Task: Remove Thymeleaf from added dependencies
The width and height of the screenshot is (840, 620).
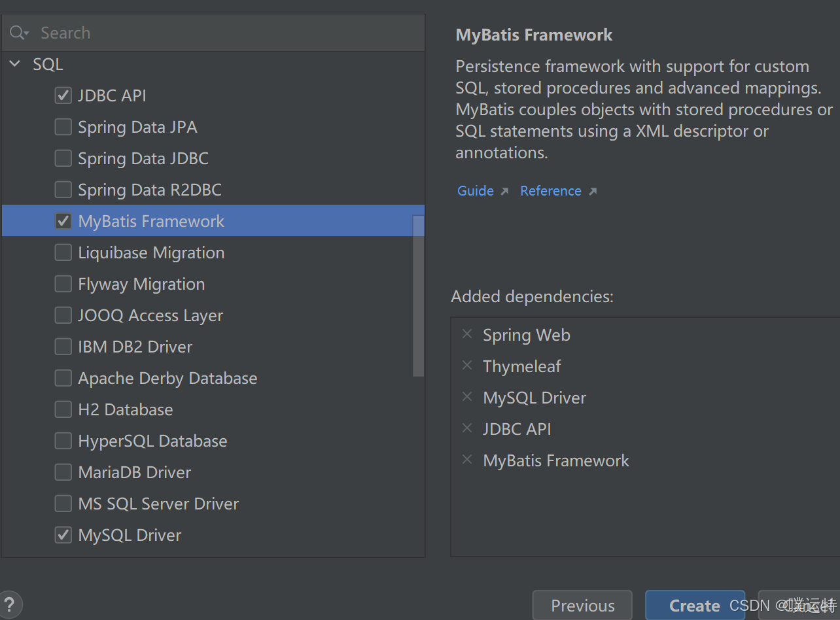Action: [467, 366]
